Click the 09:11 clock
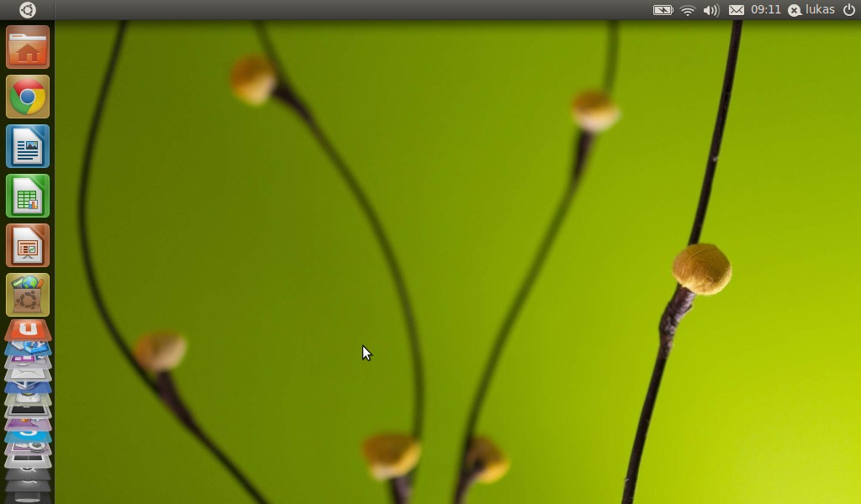Viewport: 861px width, 504px height. (x=765, y=10)
